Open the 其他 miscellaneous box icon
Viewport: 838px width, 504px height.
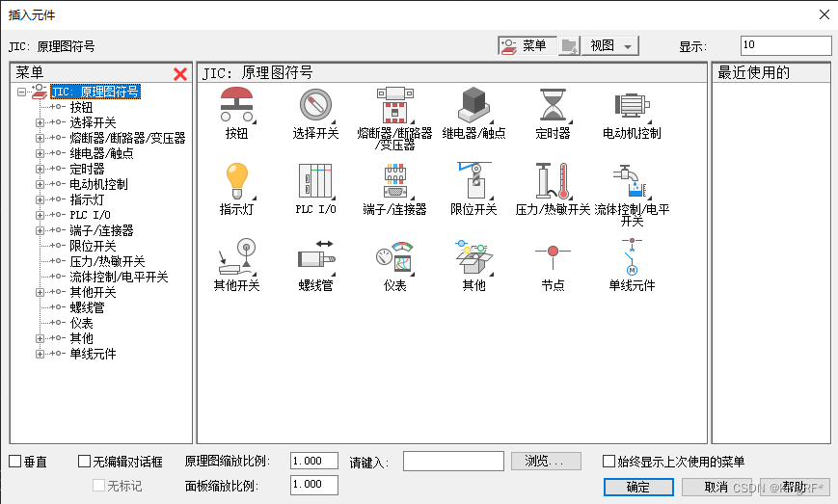point(474,257)
